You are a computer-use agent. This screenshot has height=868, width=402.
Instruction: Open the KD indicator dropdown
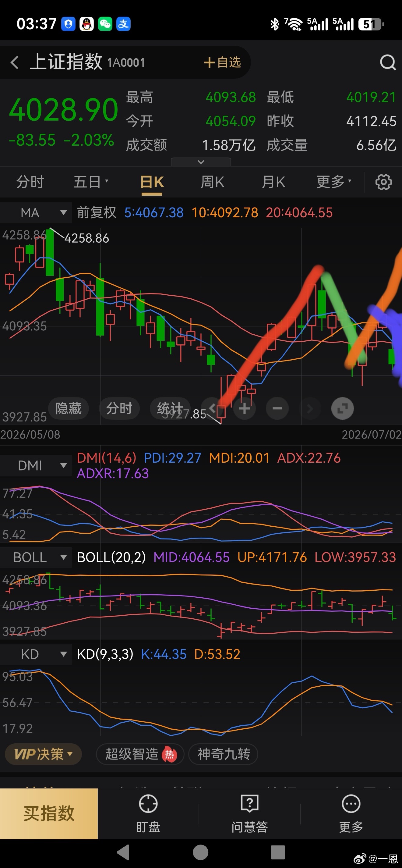coord(36,654)
